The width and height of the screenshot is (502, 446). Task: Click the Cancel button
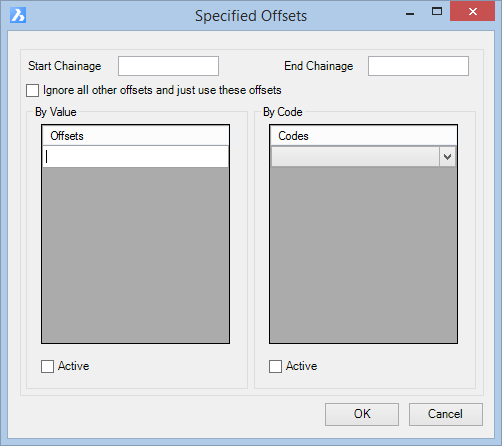tap(446, 414)
